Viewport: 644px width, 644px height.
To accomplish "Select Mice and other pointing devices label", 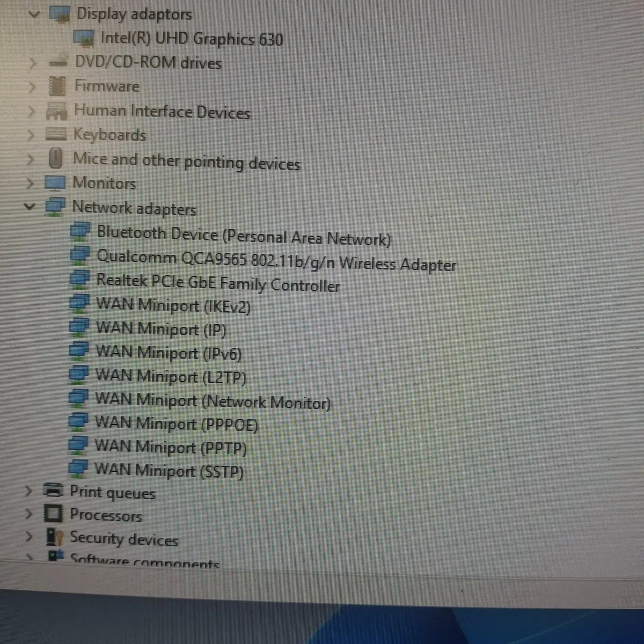I will 186,161.
